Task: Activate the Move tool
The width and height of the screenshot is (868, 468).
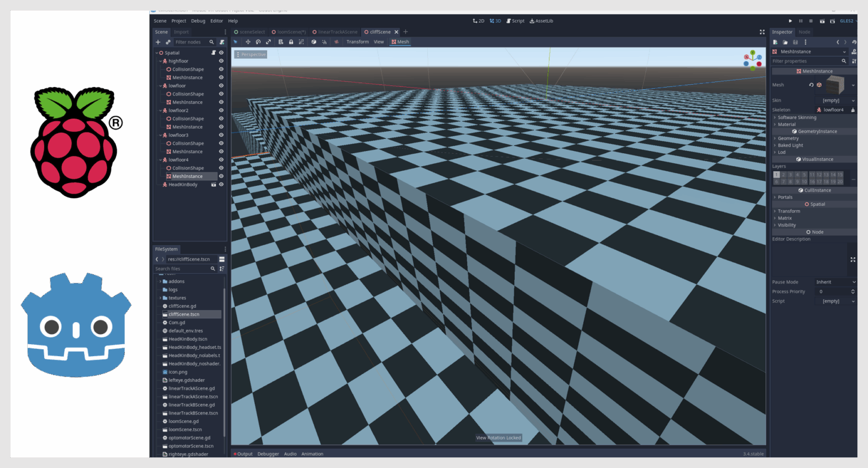Action: pos(248,41)
